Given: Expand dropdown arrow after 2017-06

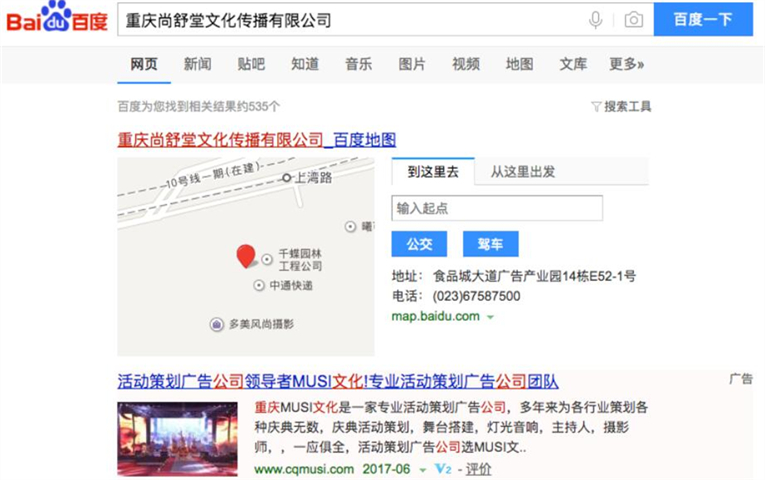Looking at the screenshot, I should pos(423,470).
